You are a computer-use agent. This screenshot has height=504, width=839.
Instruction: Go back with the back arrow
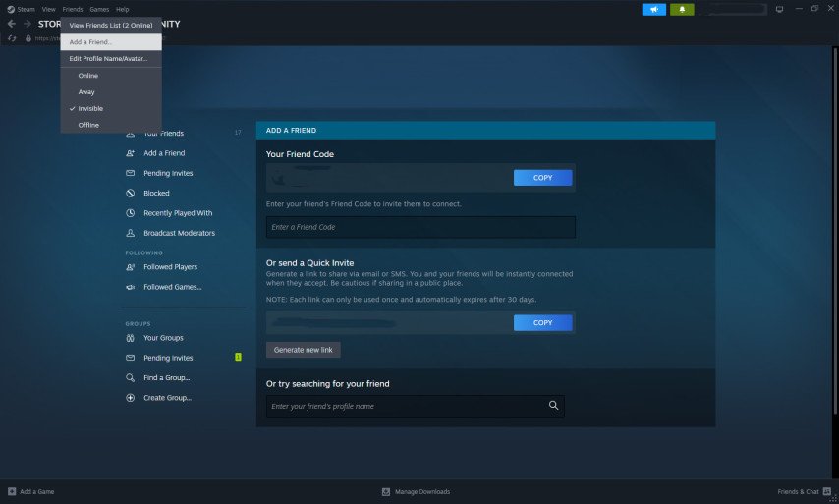point(11,24)
